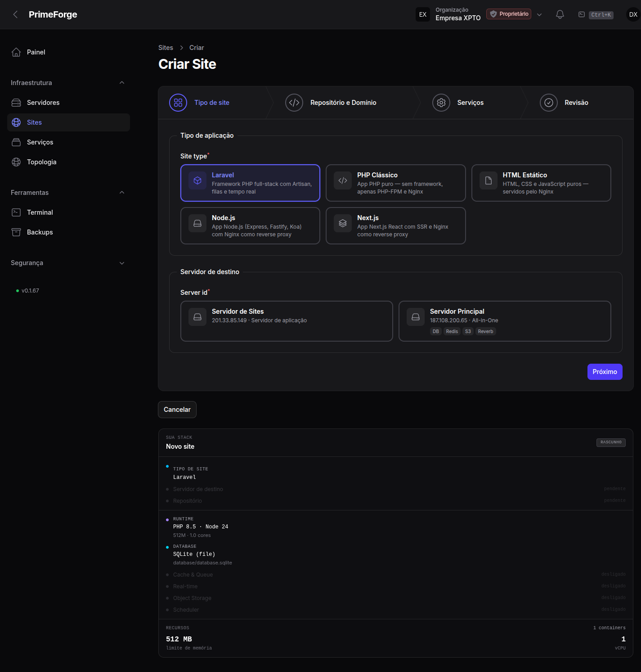Click the HTML Estático file icon

[488, 180]
